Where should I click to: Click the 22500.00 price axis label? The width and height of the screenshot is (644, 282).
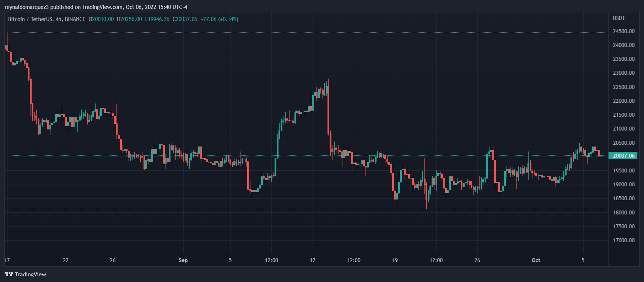coord(624,87)
